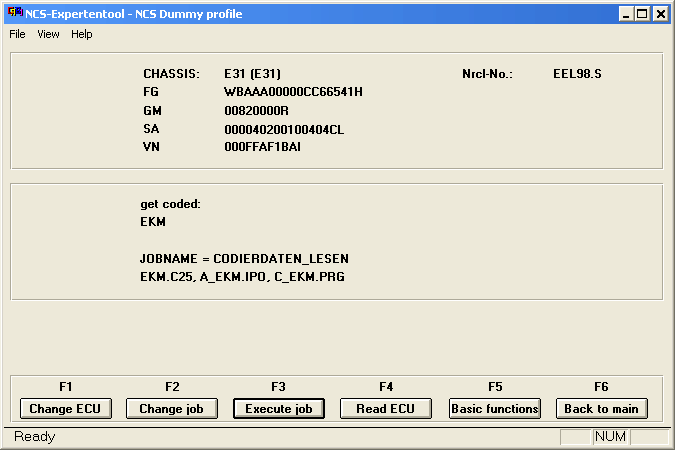Minimize the NCS-Expertentool window
Viewport: 675px width, 450px height.
(626, 14)
